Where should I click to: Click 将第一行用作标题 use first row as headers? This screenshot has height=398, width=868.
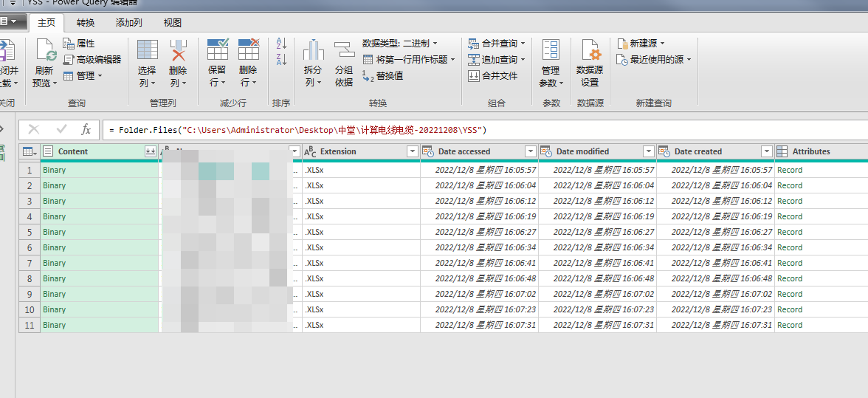pos(409,59)
